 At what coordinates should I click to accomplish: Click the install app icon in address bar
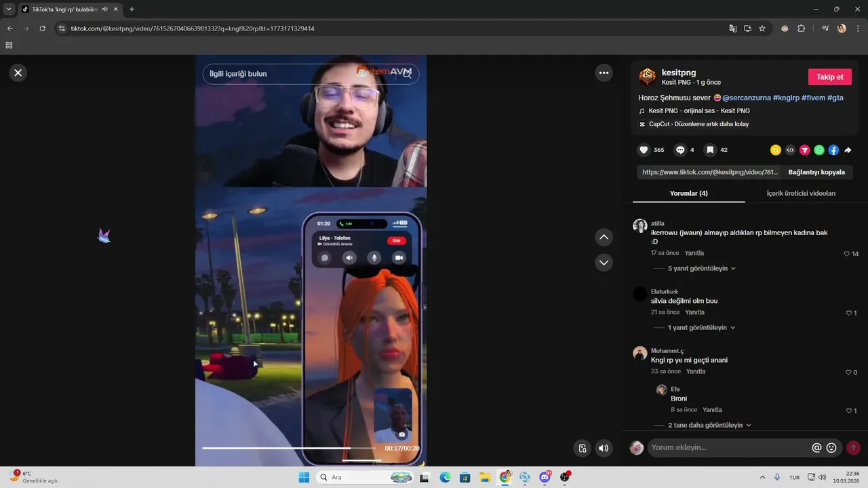pyautogui.click(x=747, y=28)
